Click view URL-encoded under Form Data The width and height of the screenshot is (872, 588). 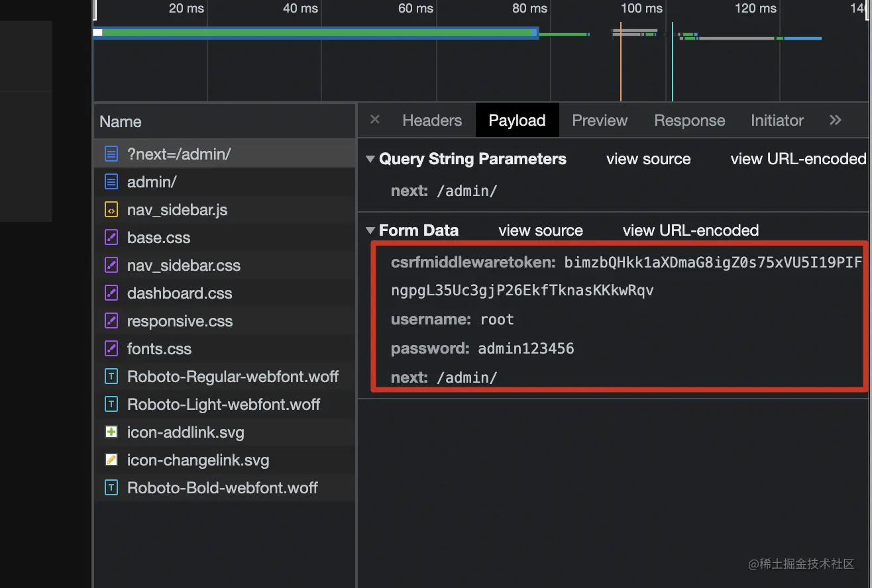pos(690,230)
